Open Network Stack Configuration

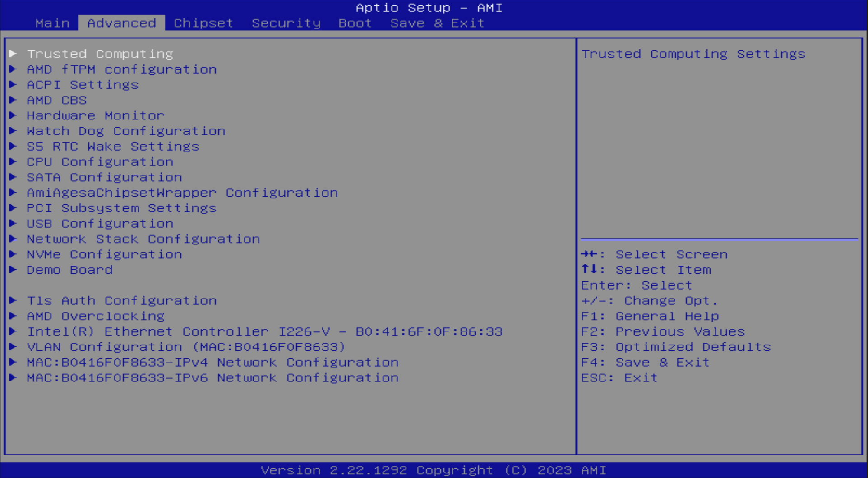click(143, 239)
